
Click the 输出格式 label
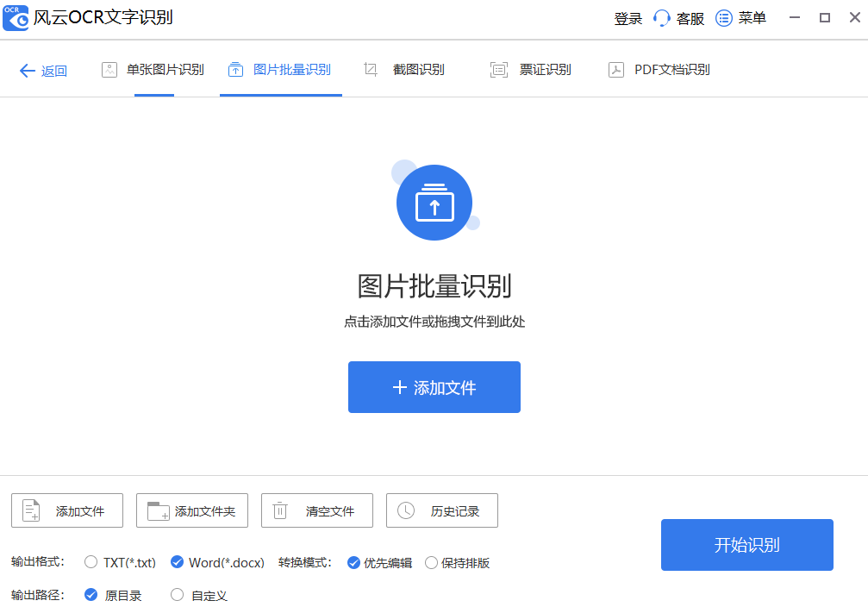pos(38,562)
